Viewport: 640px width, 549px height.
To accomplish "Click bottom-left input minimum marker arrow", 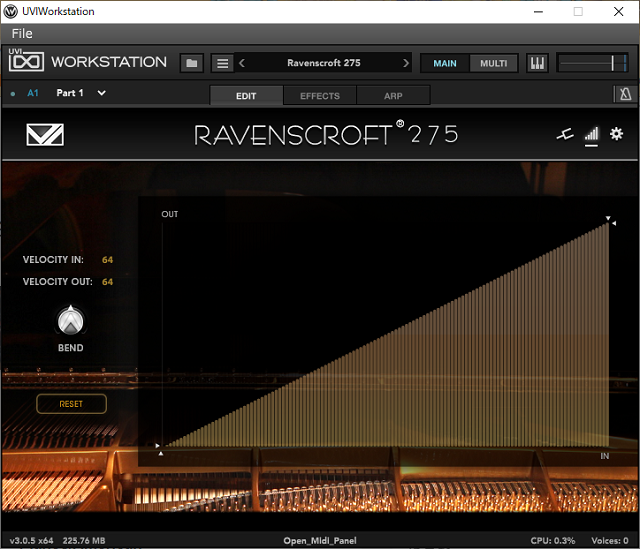I will coord(161,453).
